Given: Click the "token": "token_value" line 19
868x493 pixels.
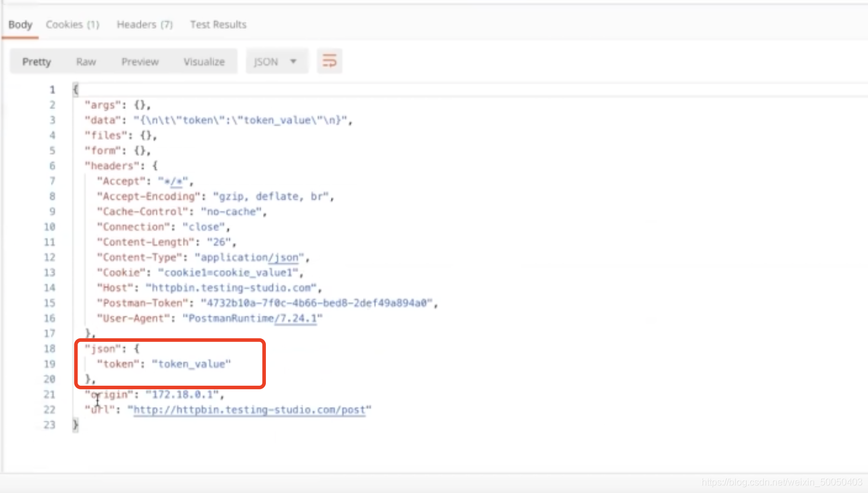Looking at the screenshot, I should click(x=164, y=364).
